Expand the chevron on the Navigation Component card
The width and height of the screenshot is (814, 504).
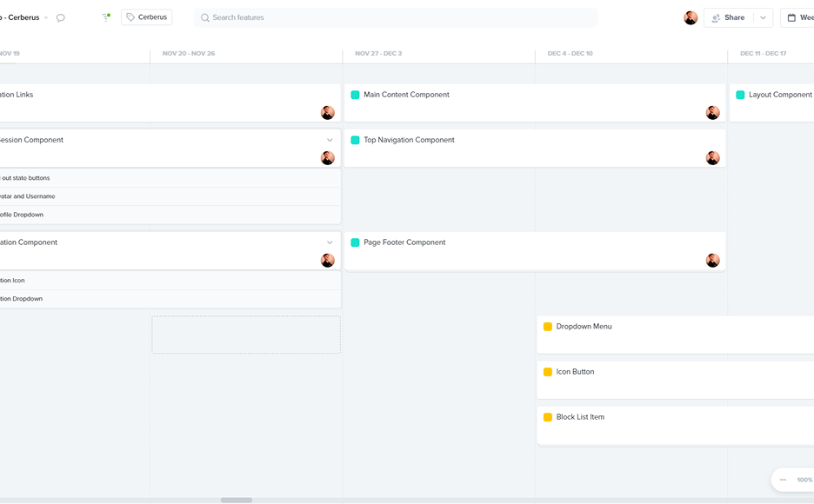click(x=330, y=242)
